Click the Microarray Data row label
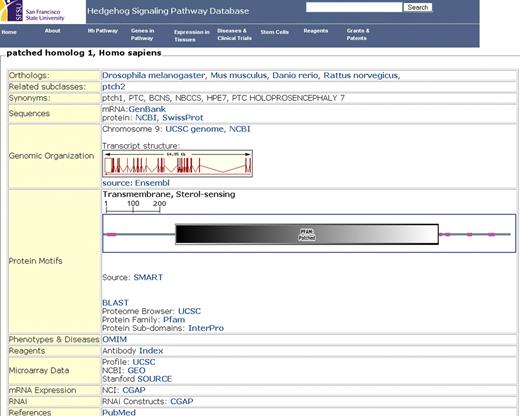The height and width of the screenshot is (416, 520). coord(39,370)
